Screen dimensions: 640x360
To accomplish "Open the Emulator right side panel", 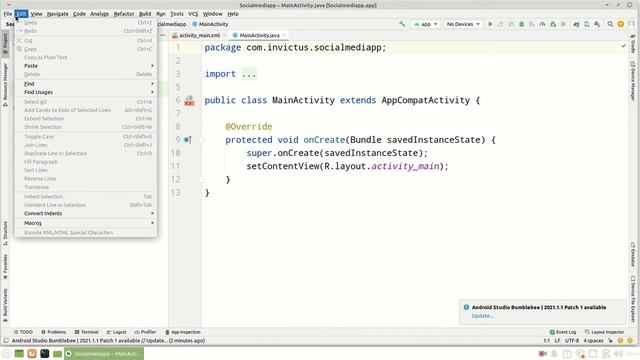I will tap(633, 254).
